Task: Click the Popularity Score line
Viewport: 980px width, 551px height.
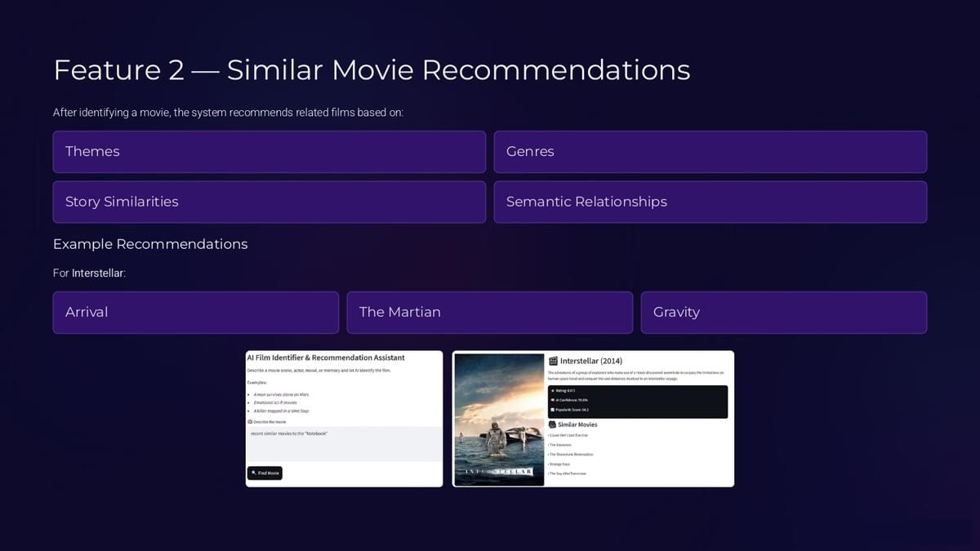Action: click(x=570, y=410)
